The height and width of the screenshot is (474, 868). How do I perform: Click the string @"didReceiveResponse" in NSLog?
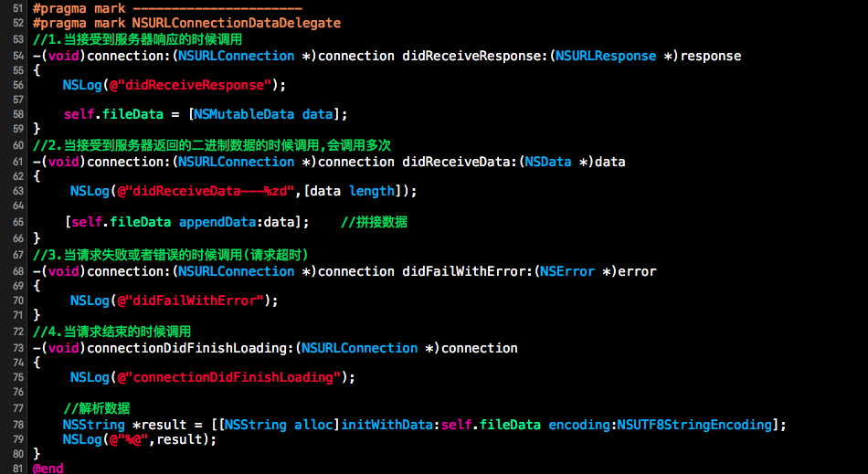point(192,85)
